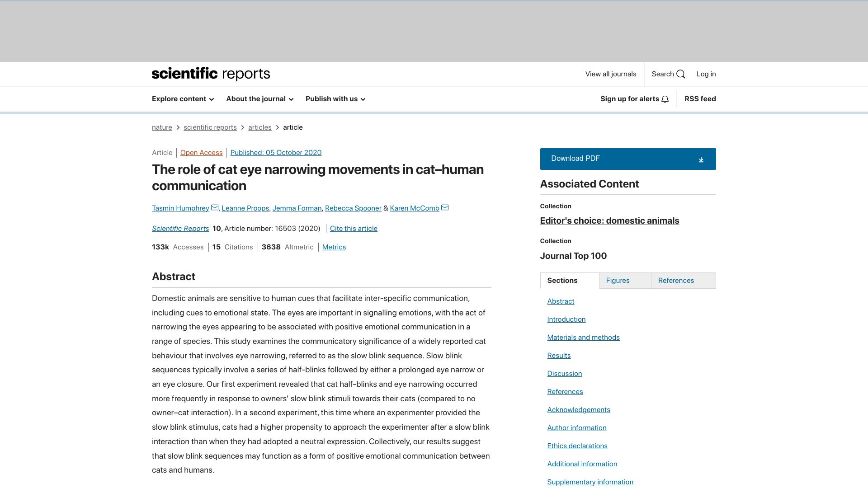Click the Open Access link
The width and height of the screenshot is (868, 488).
click(202, 153)
